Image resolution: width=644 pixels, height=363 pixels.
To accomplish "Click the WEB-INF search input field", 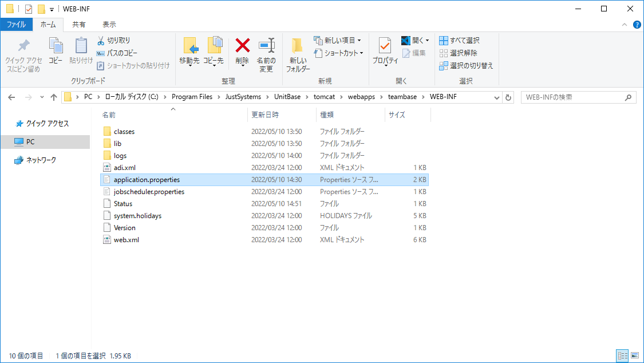I will pyautogui.click(x=574, y=97).
